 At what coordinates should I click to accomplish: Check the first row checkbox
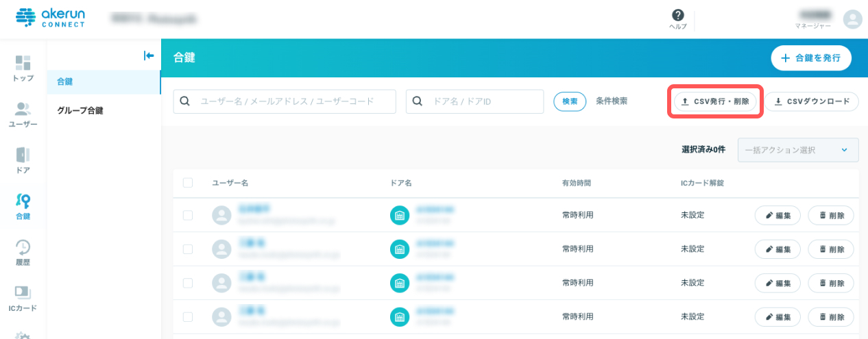(x=188, y=215)
